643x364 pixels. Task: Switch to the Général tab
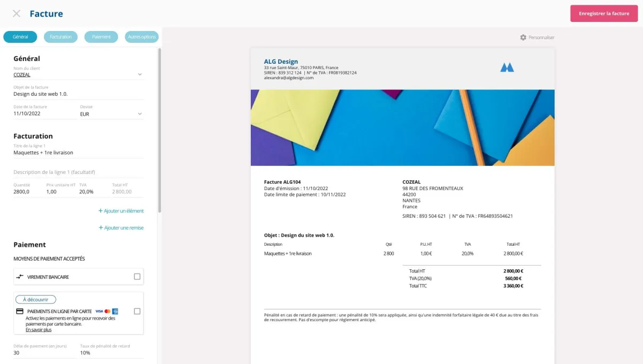point(20,37)
